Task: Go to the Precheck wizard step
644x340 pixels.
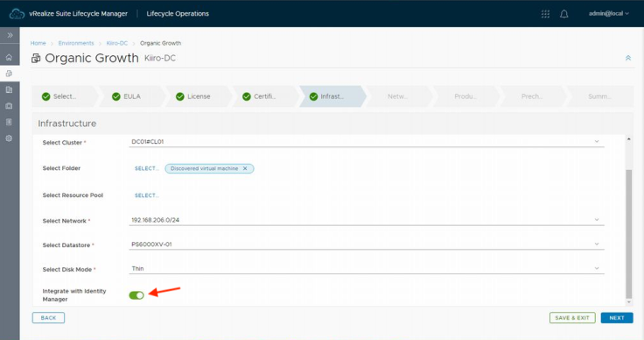Action: (532, 96)
